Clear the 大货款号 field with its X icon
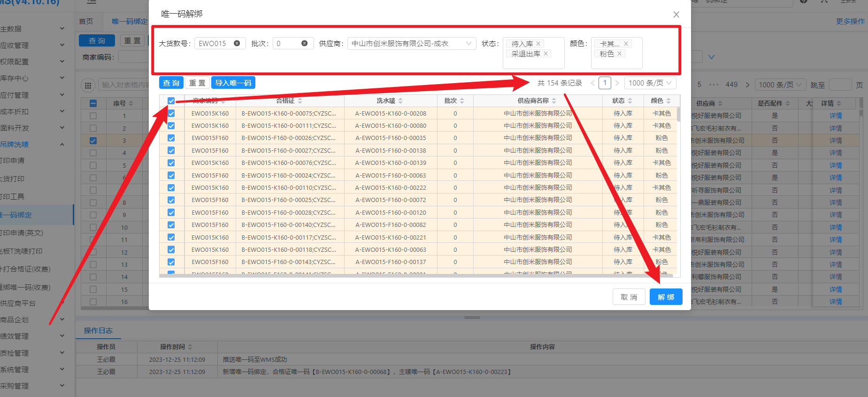 tap(237, 43)
